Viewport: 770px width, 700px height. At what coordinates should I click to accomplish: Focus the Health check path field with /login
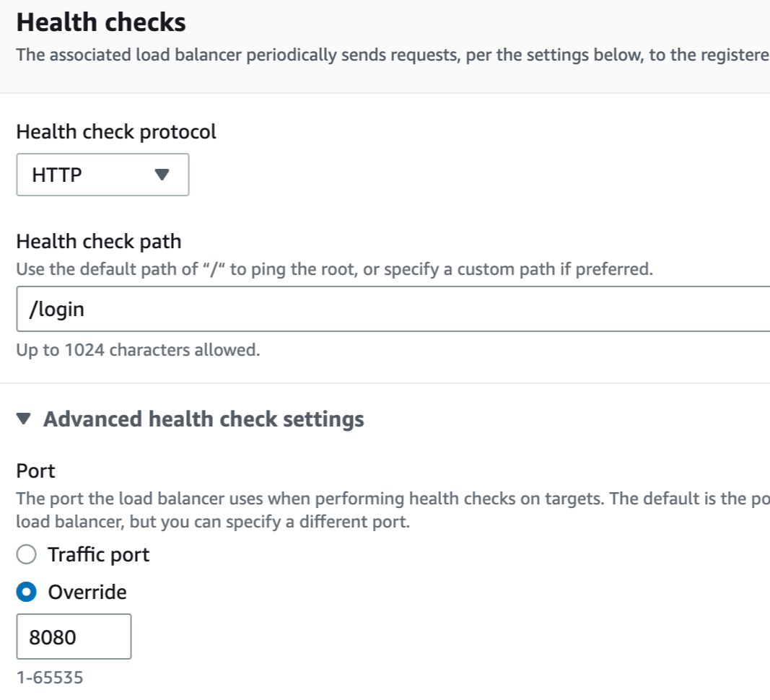pyautogui.click(x=393, y=309)
